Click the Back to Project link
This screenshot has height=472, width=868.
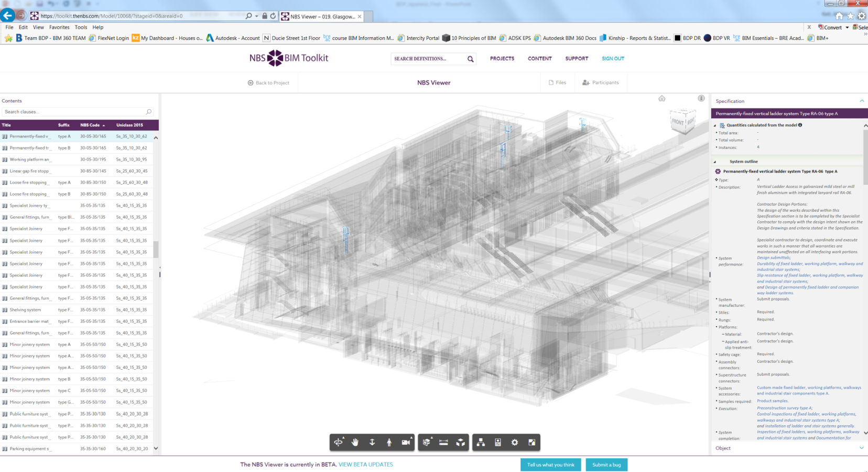[268, 82]
